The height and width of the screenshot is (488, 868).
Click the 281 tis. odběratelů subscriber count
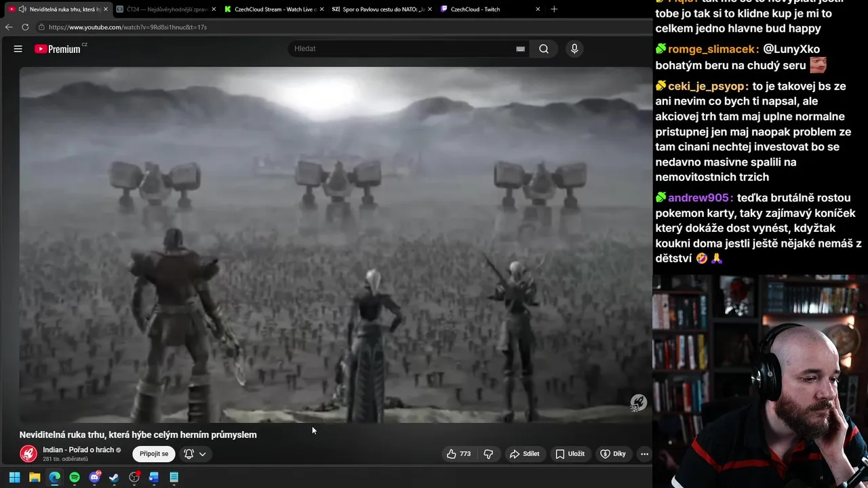tap(65, 460)
